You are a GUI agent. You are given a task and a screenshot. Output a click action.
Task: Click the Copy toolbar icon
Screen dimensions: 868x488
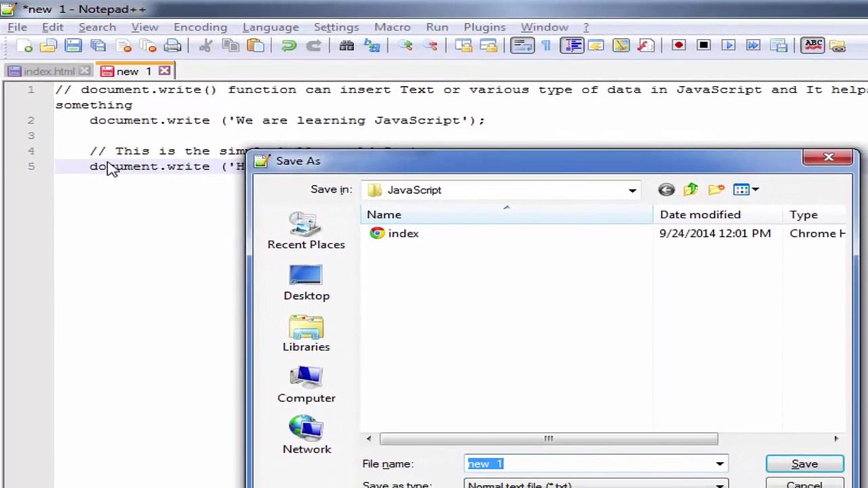coord(231,45)
